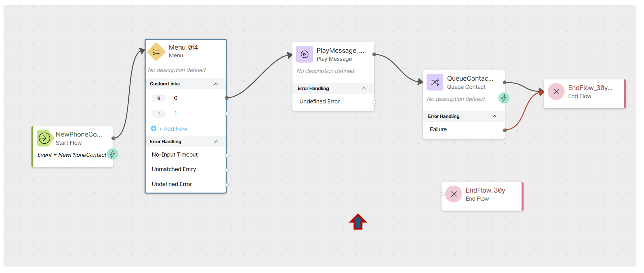Click the Failure output port on Queue Contact
644x273 pixels.
tap(505, 130)
